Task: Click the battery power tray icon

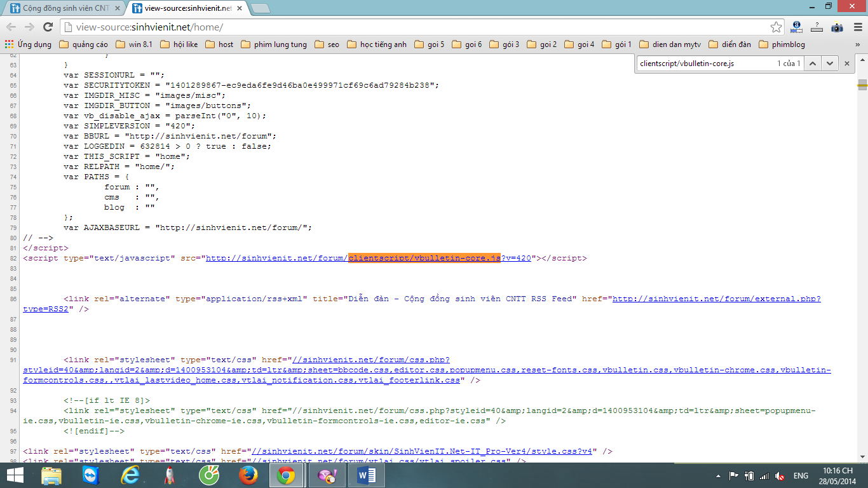Action: click(x=749, y=475)
